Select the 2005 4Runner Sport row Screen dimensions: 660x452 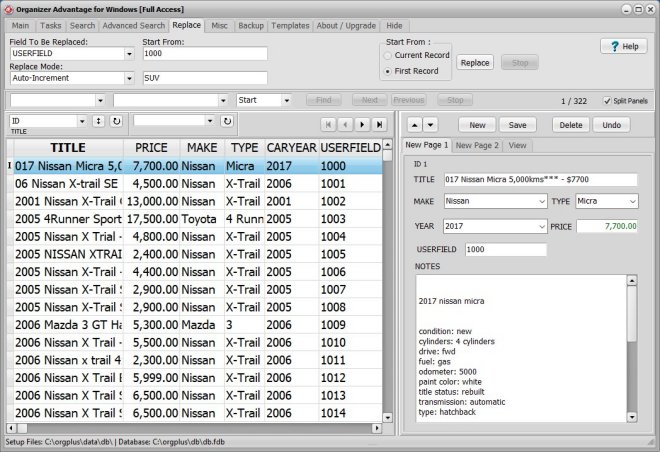[x=198, y=219]
